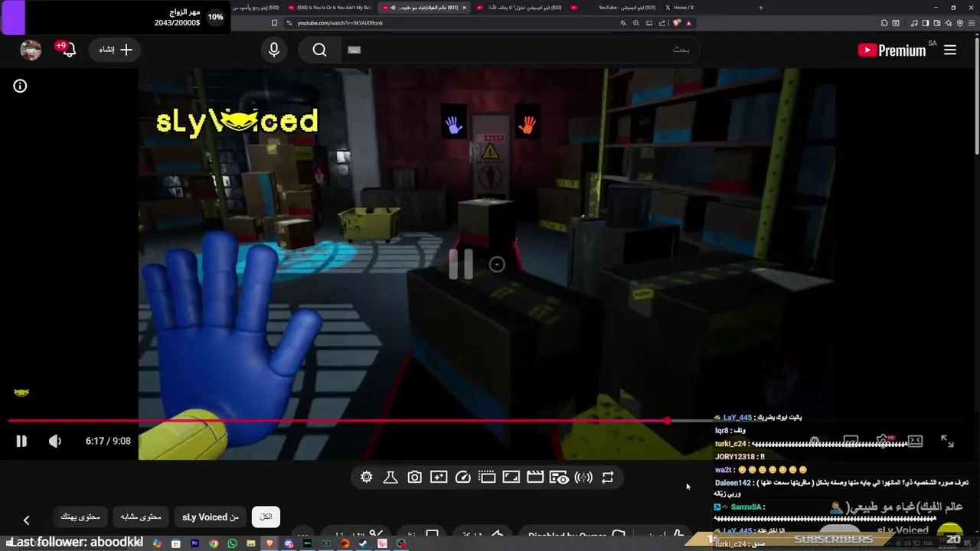Image resolution: width=980 pixels, height=551 pixels.
Task: Open Premiere Pro from the taskbar
Action: coord(194,543)
